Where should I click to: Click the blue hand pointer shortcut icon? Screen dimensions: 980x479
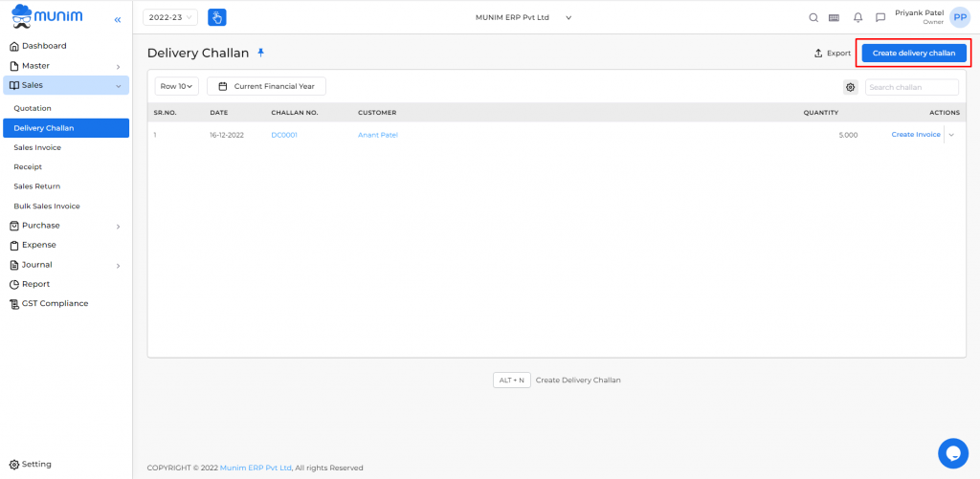(x=217, y=17)
